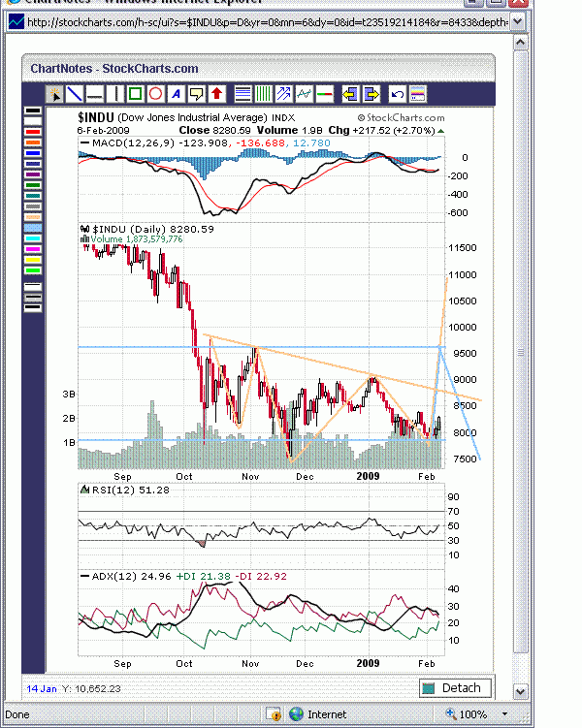
Task: Click the Volume 1,873,579,776 label
Action: point(137,239)
